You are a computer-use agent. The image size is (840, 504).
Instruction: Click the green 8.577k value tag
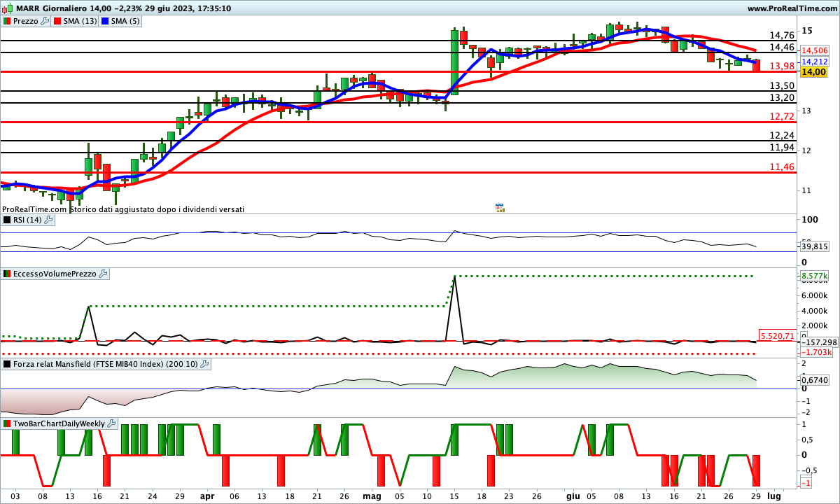[815, 276]
